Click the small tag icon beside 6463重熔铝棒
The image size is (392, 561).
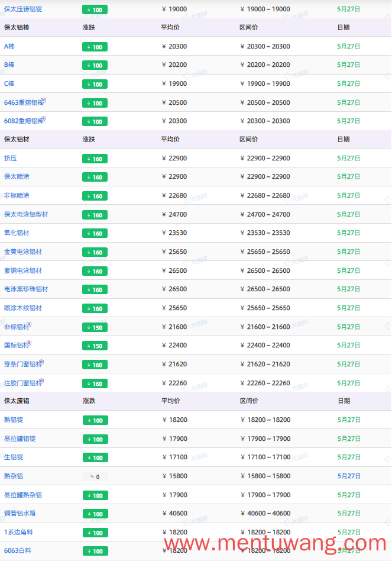(x=43, y=101)
